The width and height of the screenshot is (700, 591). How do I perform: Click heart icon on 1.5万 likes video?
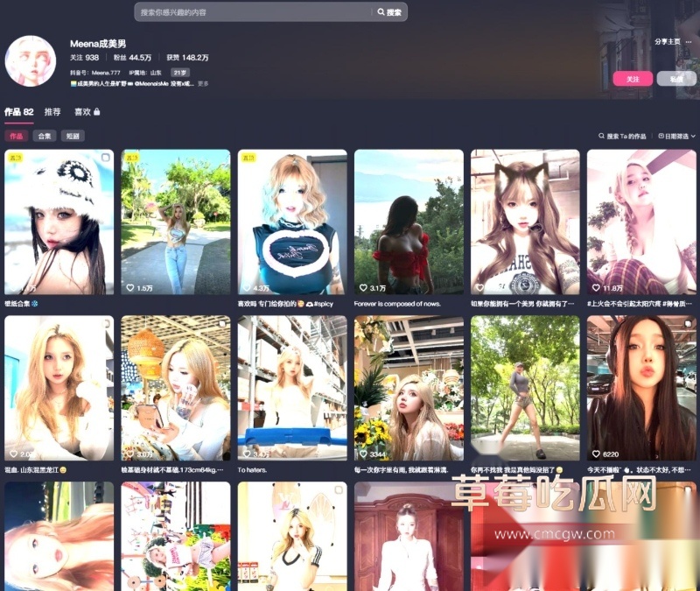(x=130, y=287)
